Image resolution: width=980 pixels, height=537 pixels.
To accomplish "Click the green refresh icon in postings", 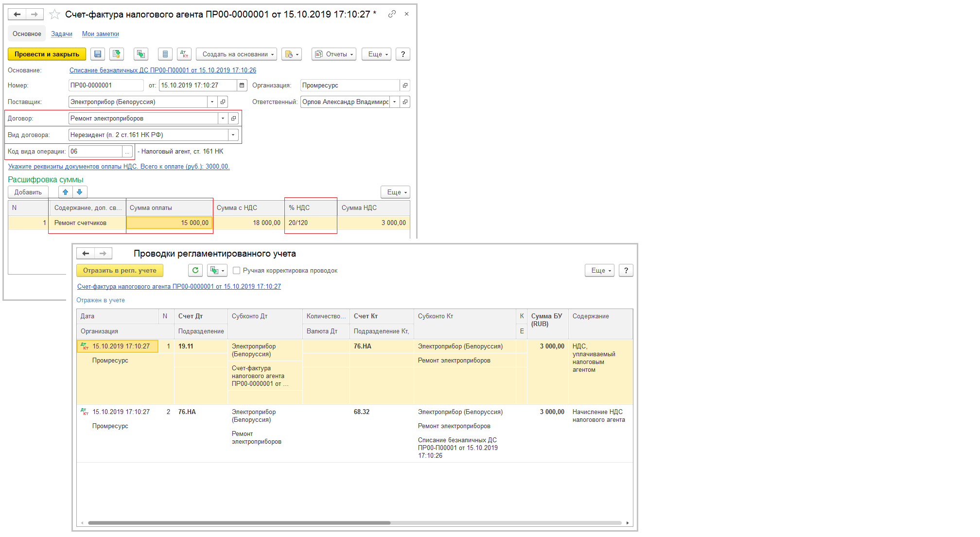I will tap(195, 270).
